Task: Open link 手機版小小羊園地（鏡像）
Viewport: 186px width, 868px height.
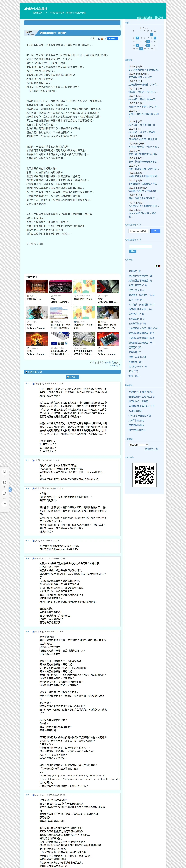Action: (x=141, y=392)
